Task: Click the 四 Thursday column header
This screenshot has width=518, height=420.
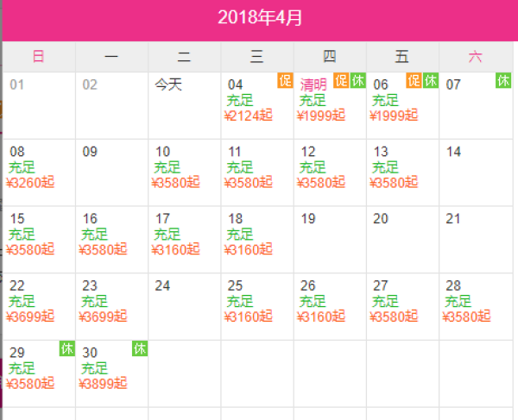Action: click(330, 57)
